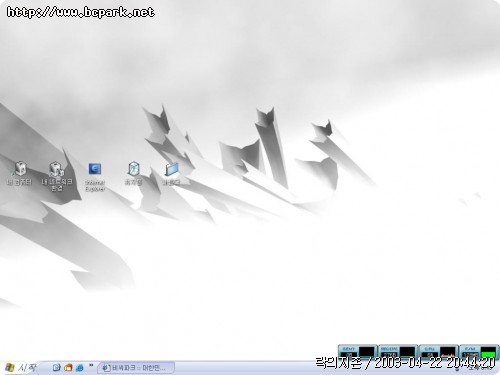Image resolution: width=500 pixels, height=375 pixels.
Task: Click the Start button on the taskbar
Action: pyautogui.click(x=21, y=368)
